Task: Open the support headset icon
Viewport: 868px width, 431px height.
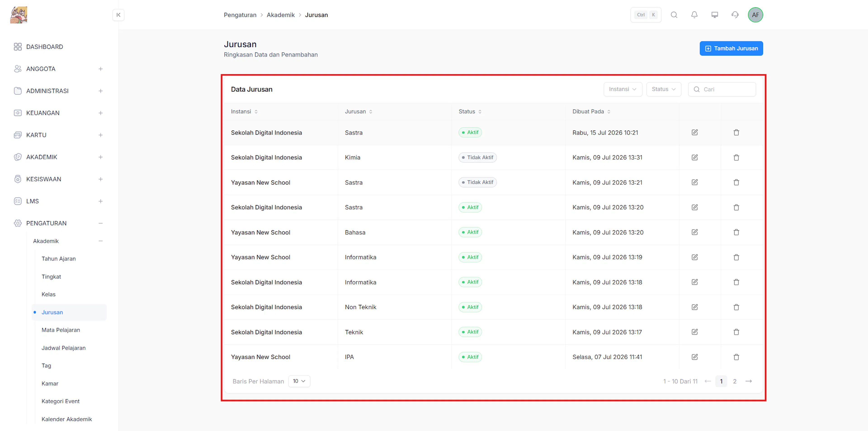Action: [735, 15]
